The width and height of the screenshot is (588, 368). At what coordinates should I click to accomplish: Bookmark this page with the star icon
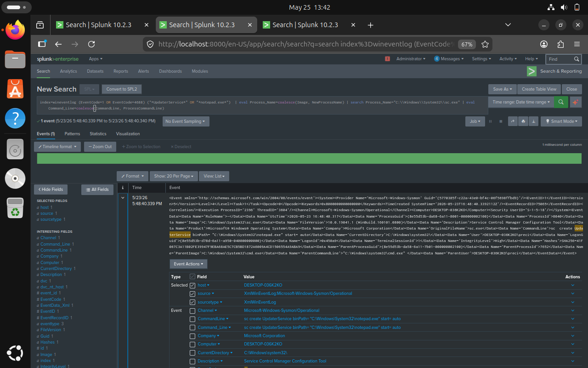coord(485,44)
